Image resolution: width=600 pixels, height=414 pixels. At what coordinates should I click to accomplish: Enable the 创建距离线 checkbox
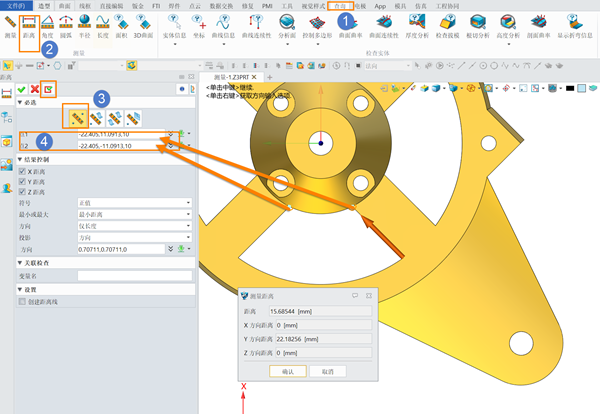(22, 302)
